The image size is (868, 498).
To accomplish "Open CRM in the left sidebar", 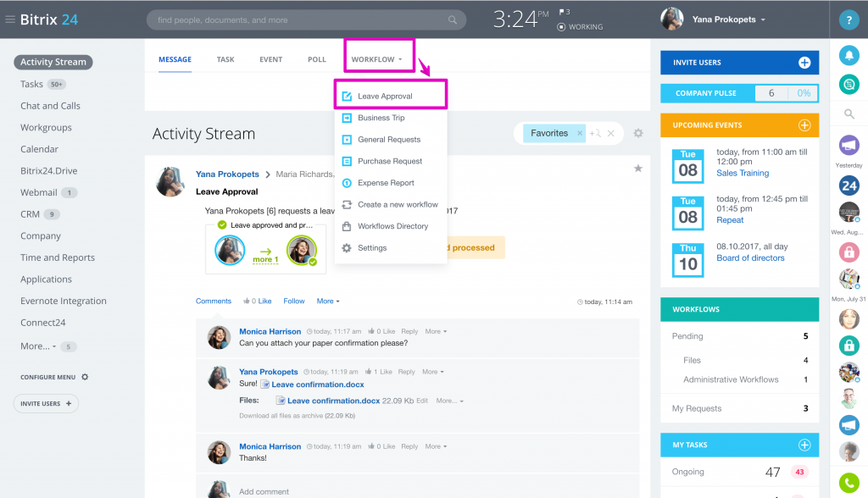I will 30,214.
